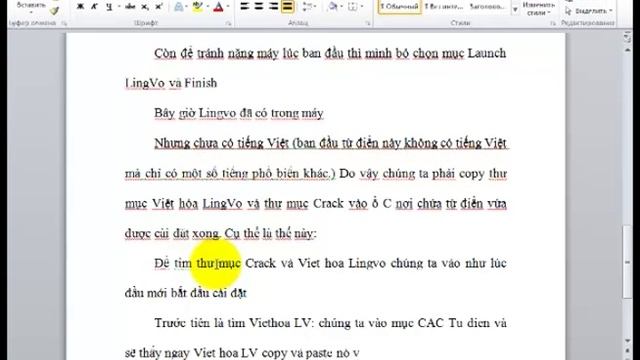Apply strikethrough (abc) formatting
The image size is (640, 360).
(130, 7)
